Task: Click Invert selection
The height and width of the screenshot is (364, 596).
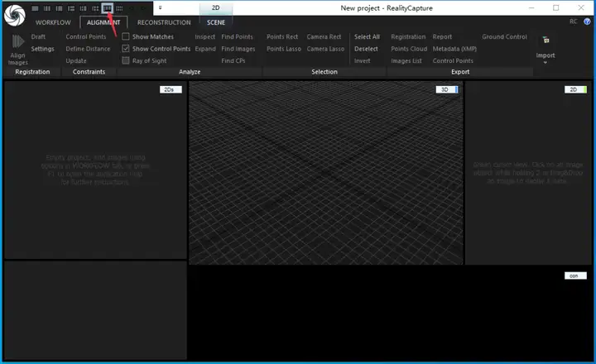Action: (363, 60)
